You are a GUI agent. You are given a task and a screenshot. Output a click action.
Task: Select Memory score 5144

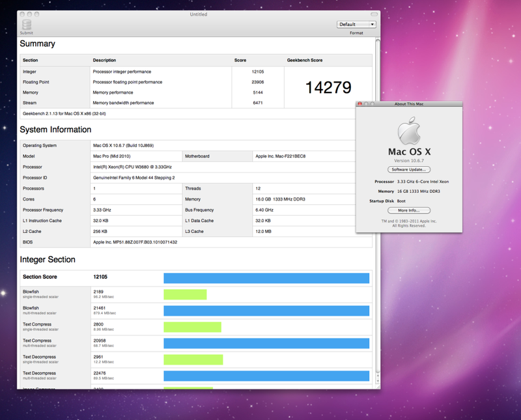[x=258, y=92]
